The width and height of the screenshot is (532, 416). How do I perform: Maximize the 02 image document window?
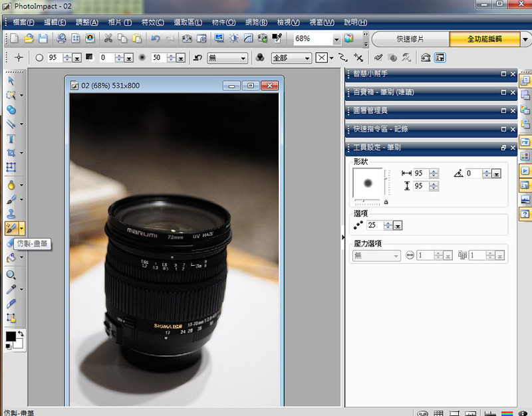[x=251, y=86]
